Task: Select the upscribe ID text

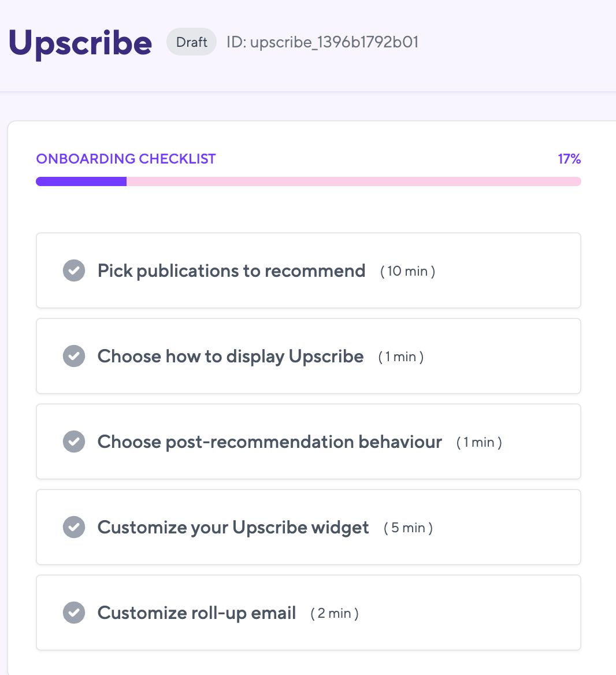Action: pos(322,42)
